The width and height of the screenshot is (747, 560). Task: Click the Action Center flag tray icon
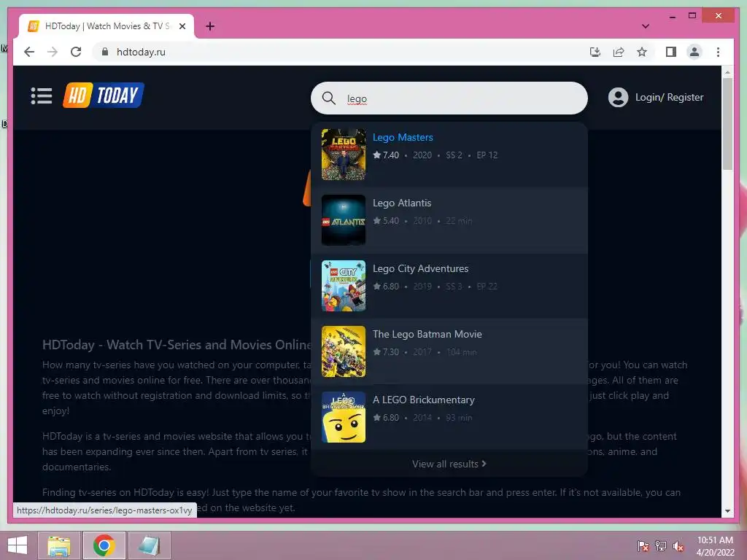[643, 545]
